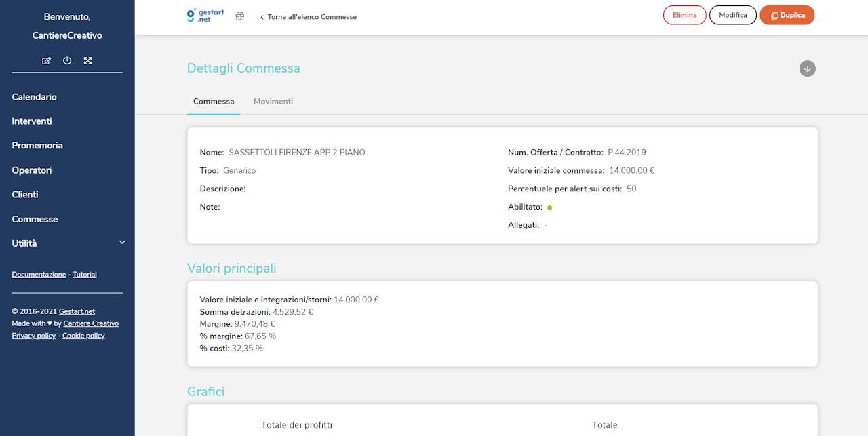Click the power logout icon
The image size is (868, 436).
pos(67,61)
